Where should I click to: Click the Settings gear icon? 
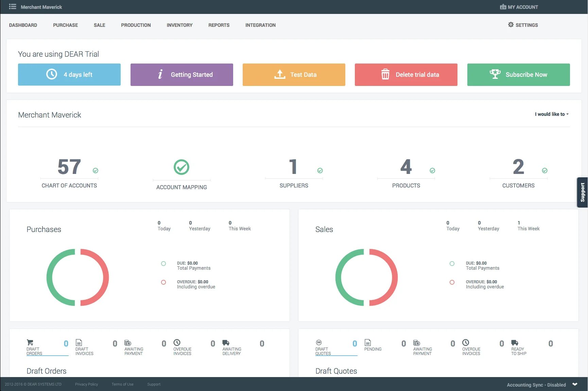511,24
